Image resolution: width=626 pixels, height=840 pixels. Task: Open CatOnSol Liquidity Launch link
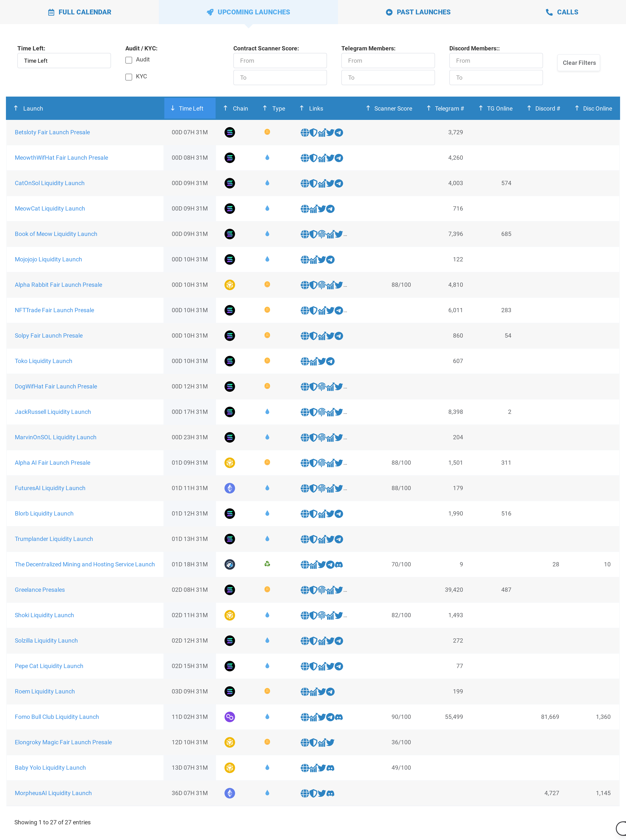point(50,183)
